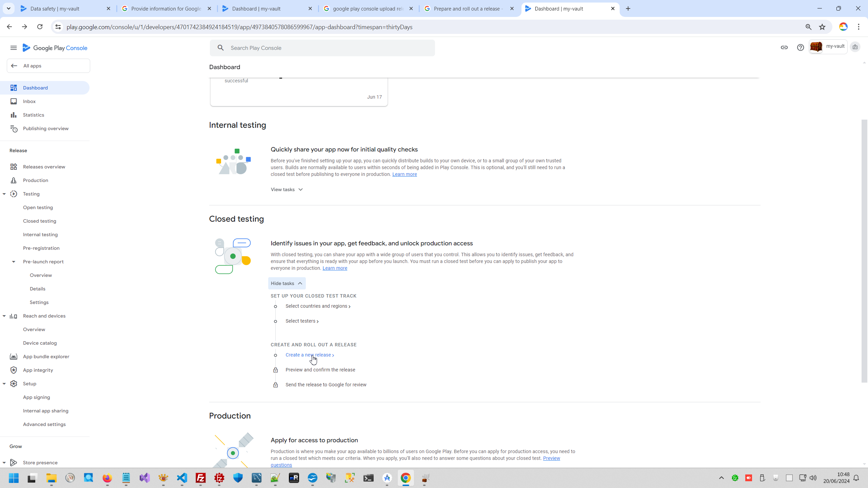Viewport: 868px width, 488px height.
Task: Expand View tasks under Internal testing
Action: 287,189
